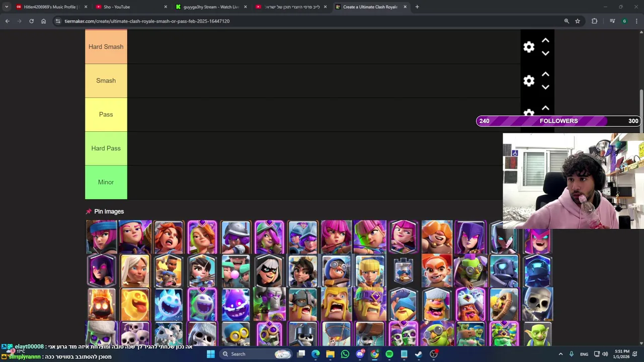Select the purple-hooded Witch card
This screenshot has height=362, width=644.
(470, 237)
